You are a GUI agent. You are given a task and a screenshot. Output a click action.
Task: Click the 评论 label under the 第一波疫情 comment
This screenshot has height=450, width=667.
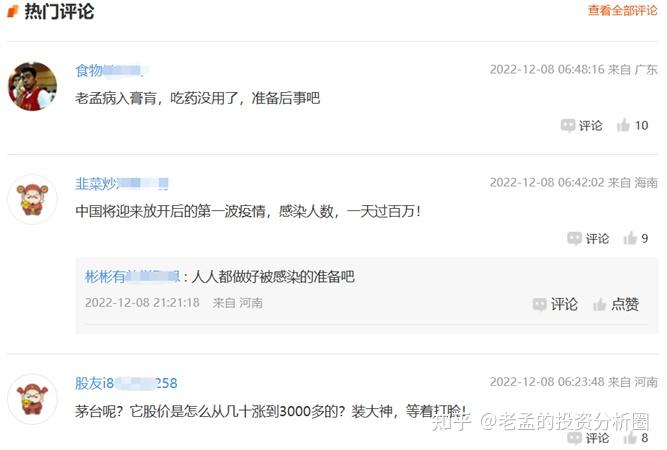(x=597, y=239)
